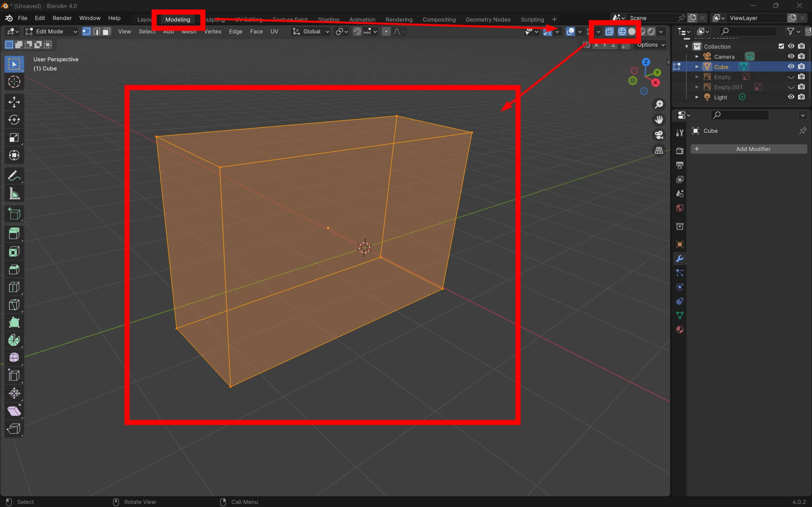The width and height of the screenshot is (812, 507).
Task: Open the Global transform orientation dropdown
Action: pyautogui.click(x=311, y=31)
